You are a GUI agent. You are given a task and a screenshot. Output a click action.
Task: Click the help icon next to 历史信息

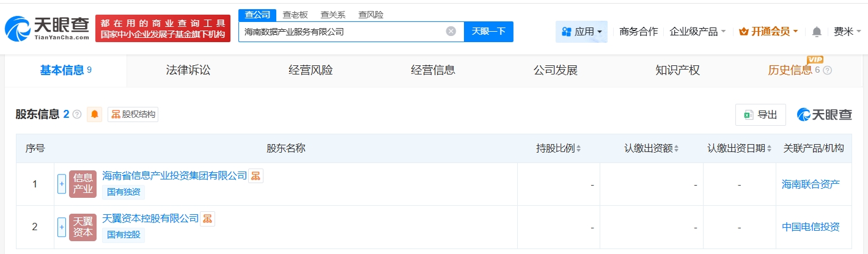pyautogui.click(x=828, y=70)
